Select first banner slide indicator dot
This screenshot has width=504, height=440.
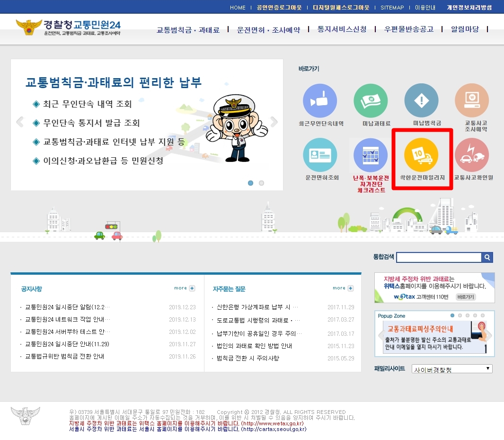tap(251, 183)
